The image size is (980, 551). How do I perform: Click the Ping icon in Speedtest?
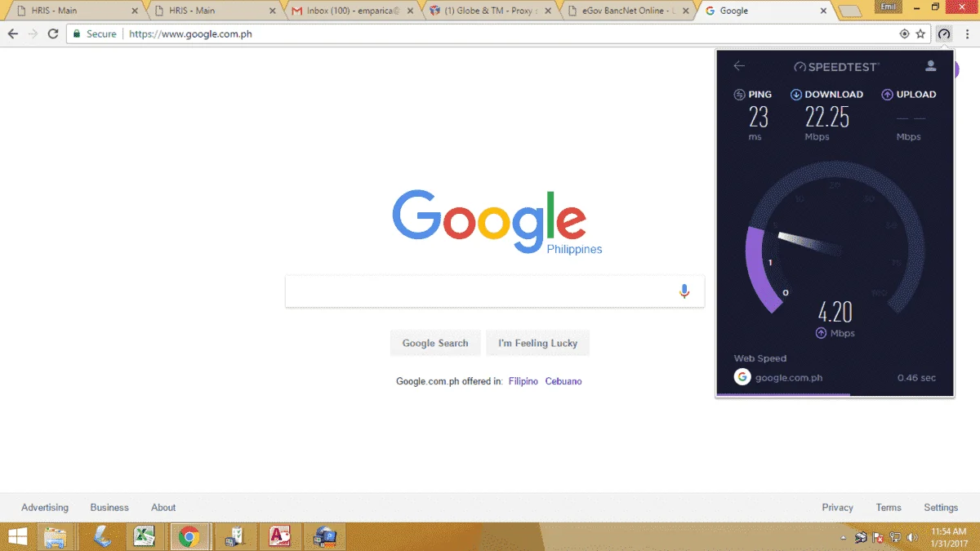tap(739, 95)
